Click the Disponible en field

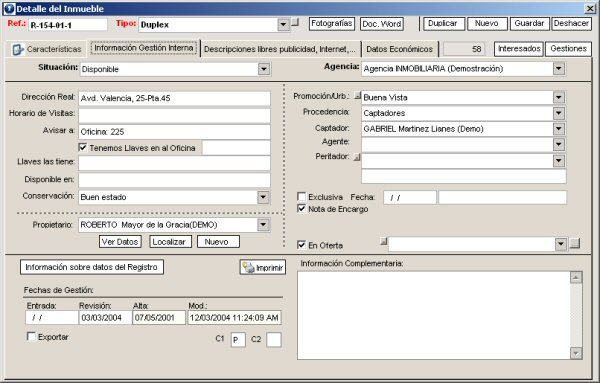pos(174,180)
